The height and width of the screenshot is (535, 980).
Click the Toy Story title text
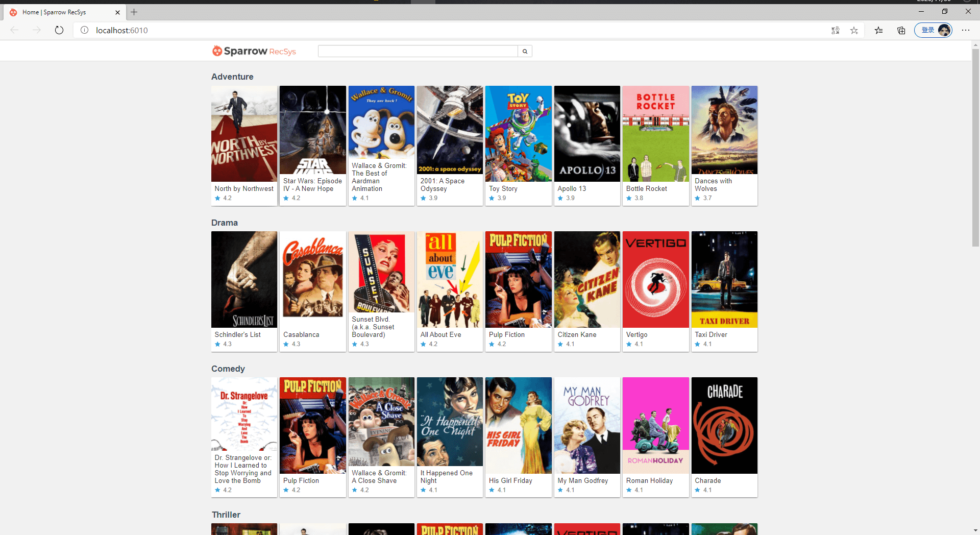[503, 188]
